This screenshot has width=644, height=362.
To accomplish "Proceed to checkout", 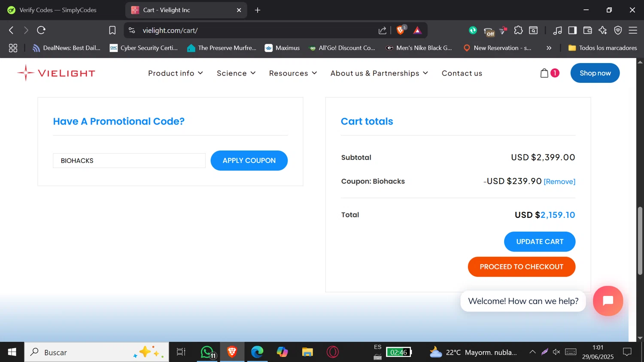I will pos(522,267).
